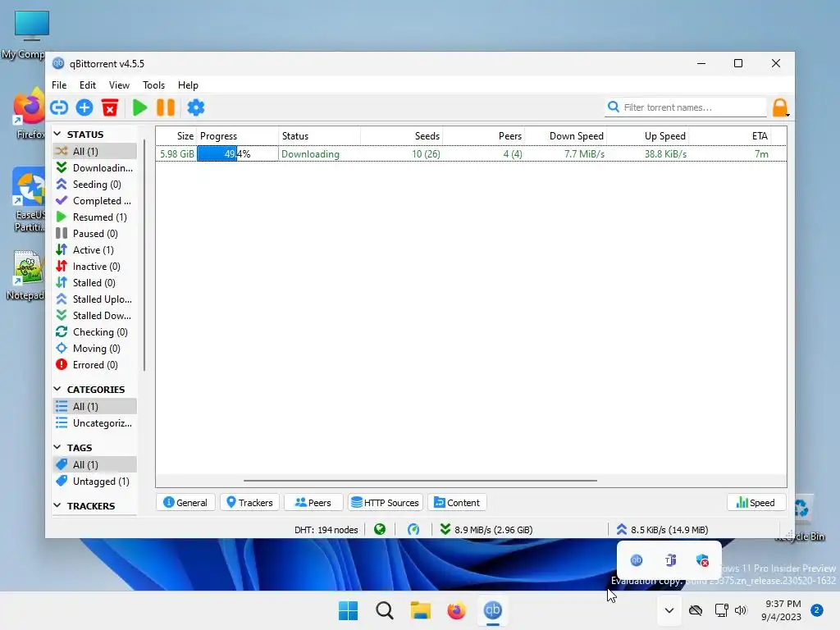
Task: Select the Completed status filter
Action: [x=95, y=200]
